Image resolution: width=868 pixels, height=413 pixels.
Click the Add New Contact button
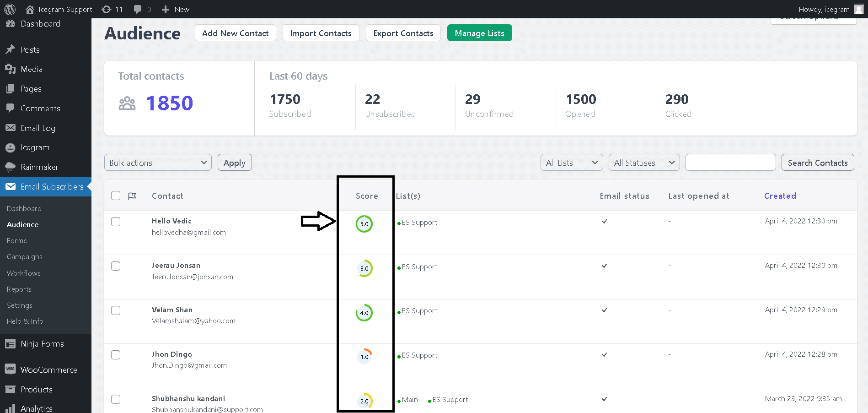point(236,33)
